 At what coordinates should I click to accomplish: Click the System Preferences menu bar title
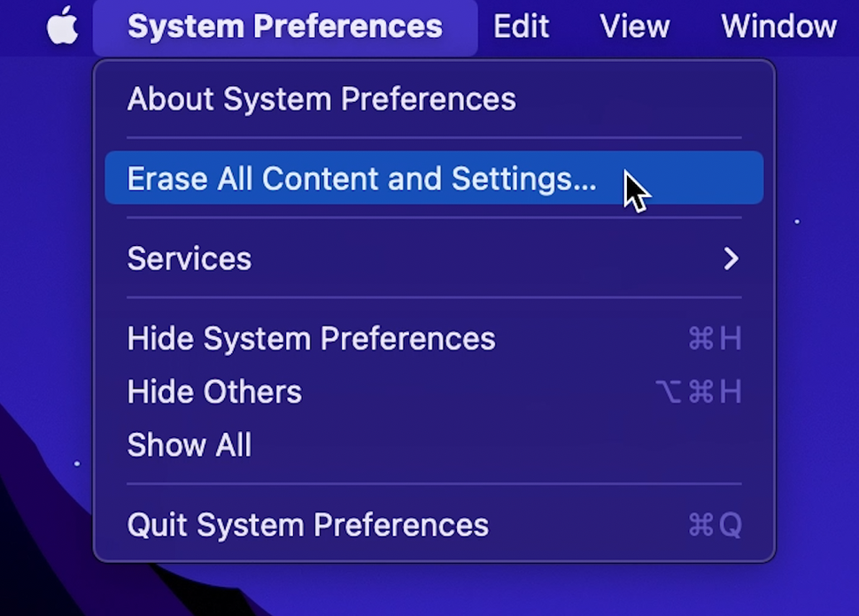(x=285, y=26)
